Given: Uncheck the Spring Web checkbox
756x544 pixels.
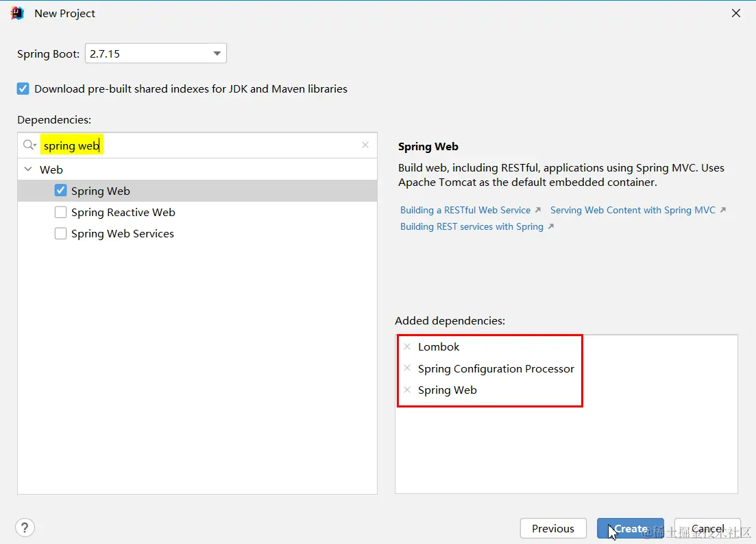Looking at the screenshot, I should click(60, 191).
